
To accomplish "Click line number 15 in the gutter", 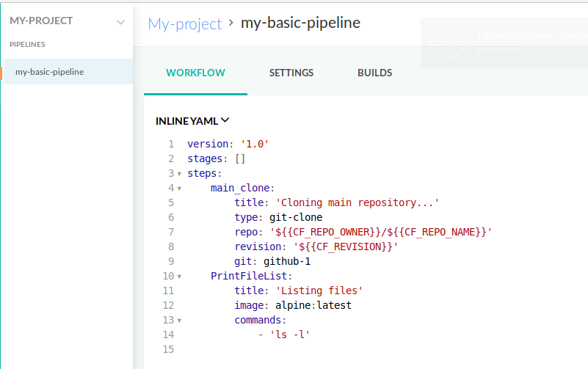I will click(168, 349).
